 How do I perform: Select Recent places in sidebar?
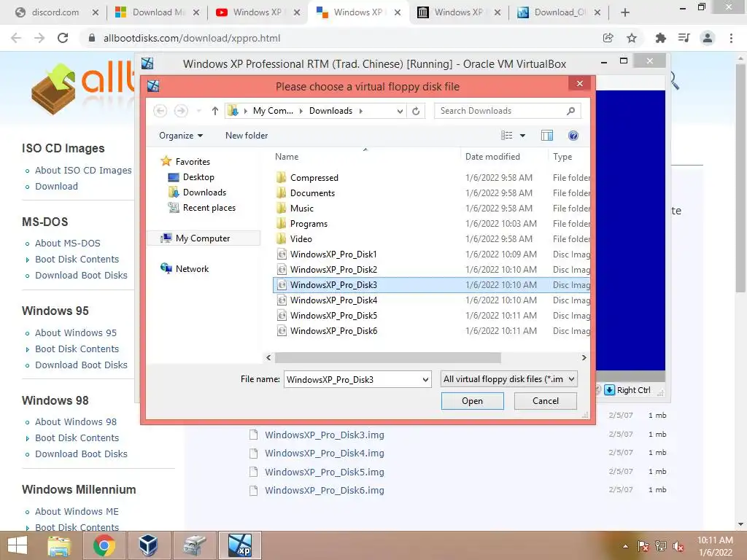209,208
